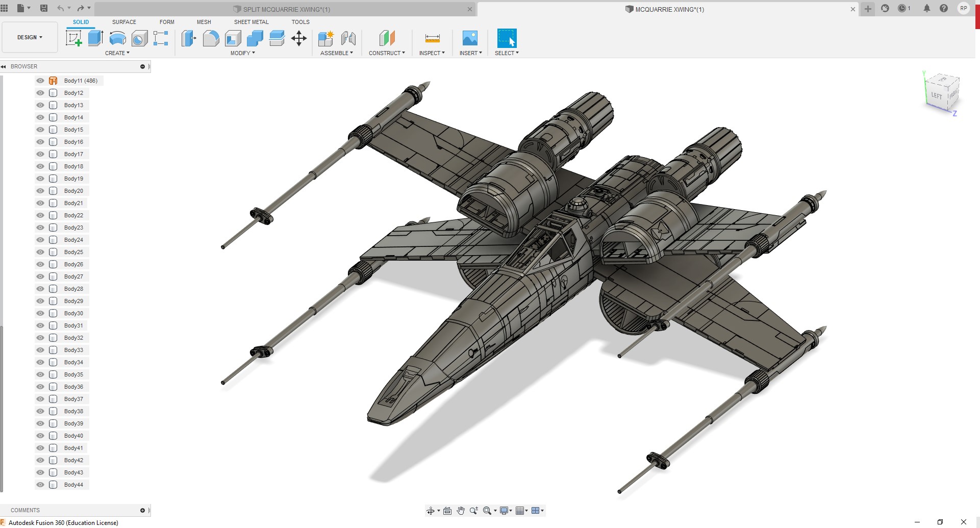Click the Create Sketch tool icon

point(74,38)
